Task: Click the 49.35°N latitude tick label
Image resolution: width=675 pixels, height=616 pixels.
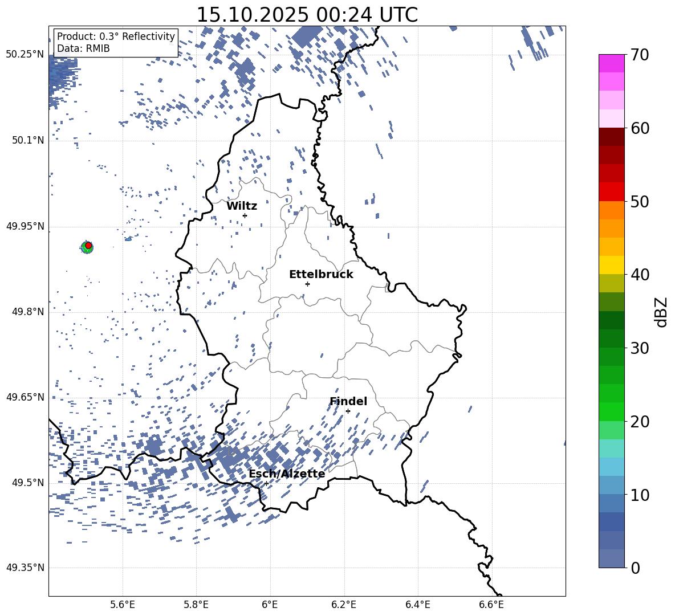Action: pos(25,568)
